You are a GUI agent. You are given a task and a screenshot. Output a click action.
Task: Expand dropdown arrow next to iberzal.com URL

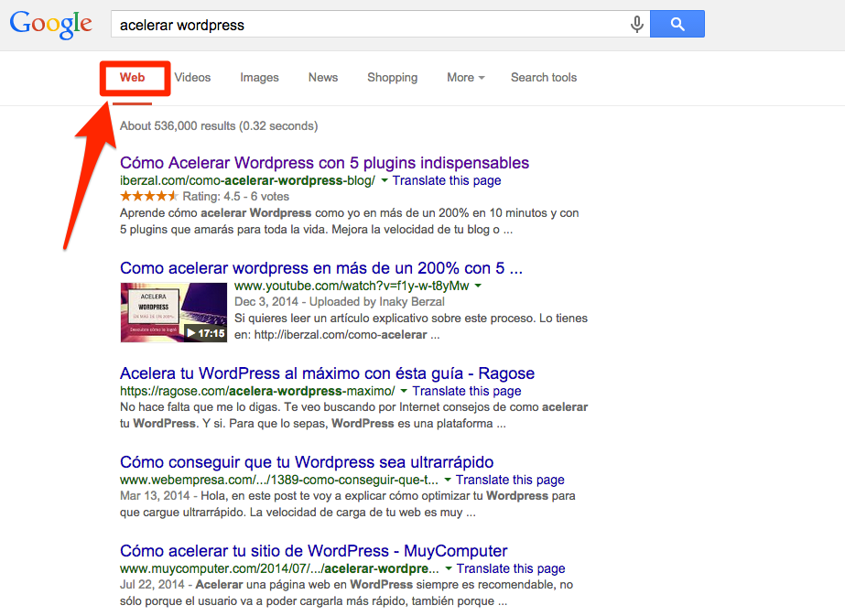click(385, 180)
